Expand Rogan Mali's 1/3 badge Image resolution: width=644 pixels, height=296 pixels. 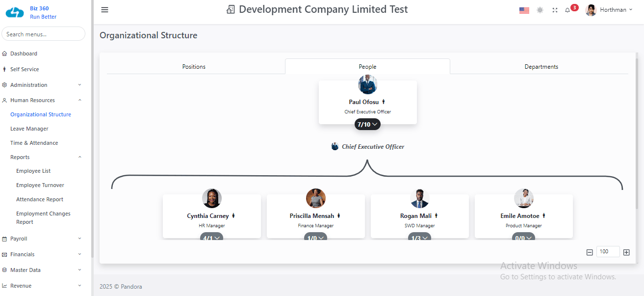[x=419, y=237]
